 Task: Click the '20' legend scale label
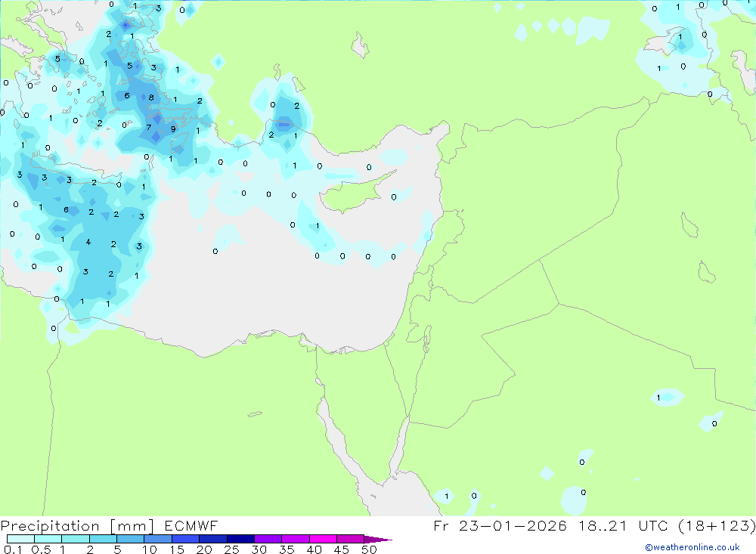click(x=204, y=549)
